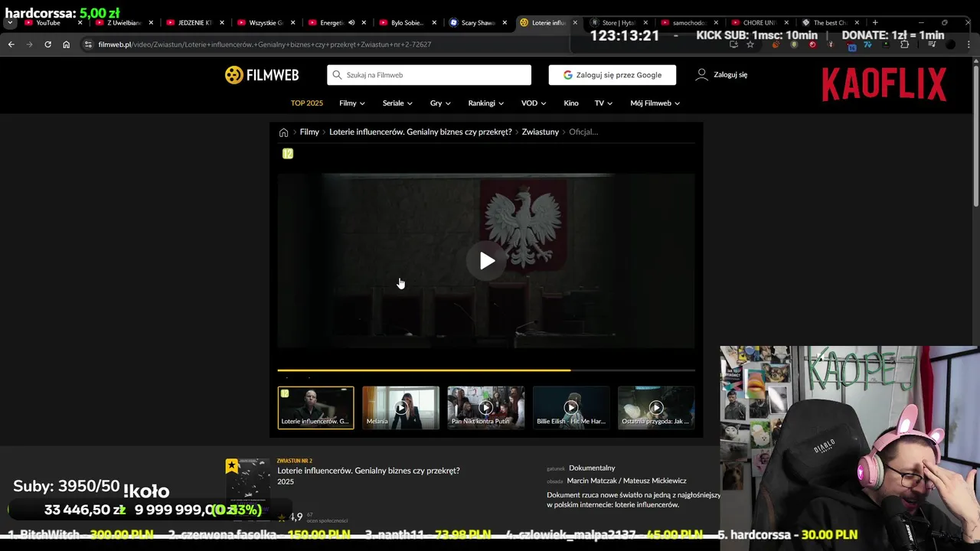Viewport: 980px width, 551px height.
Task: Go back in the browser
Action: click(11, 44)
